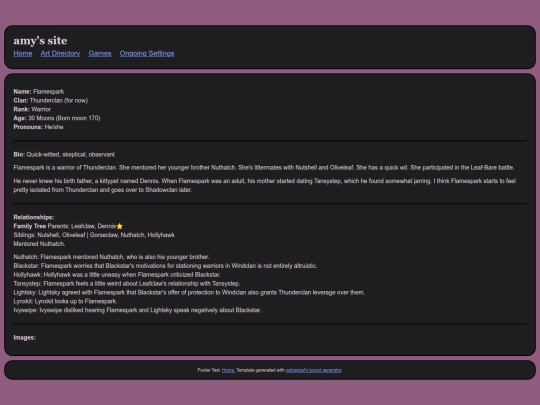This screenshot has width=540, height=405.
Task: Click the Lynxkit: relationship entry
Action: point(65,301)
